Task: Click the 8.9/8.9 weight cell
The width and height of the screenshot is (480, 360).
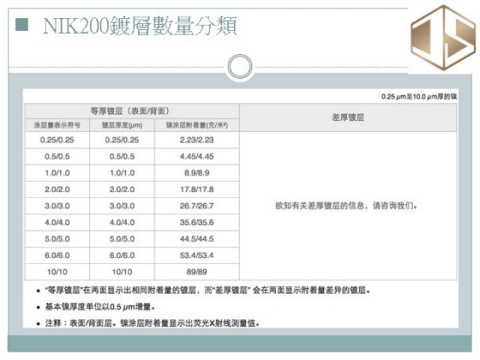Action: 197,173
